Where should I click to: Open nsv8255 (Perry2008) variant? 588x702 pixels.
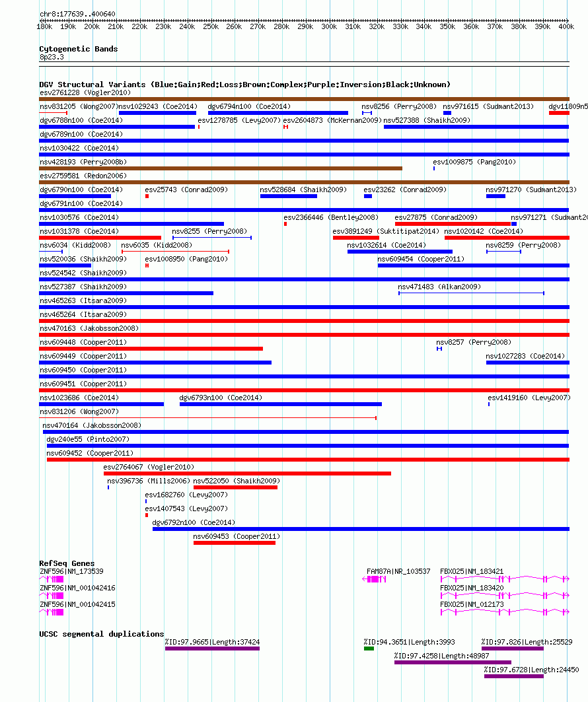(212, 238)
